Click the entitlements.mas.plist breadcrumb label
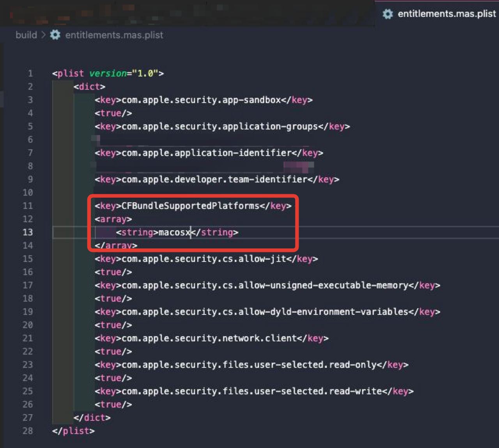The height and width of the screenshot is (448, 499). click(x=114, y=35)
